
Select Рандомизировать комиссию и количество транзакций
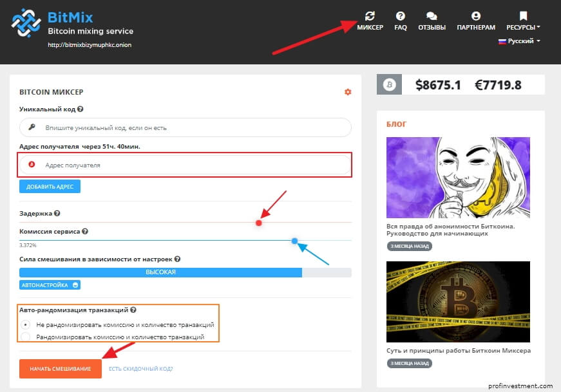26,337
